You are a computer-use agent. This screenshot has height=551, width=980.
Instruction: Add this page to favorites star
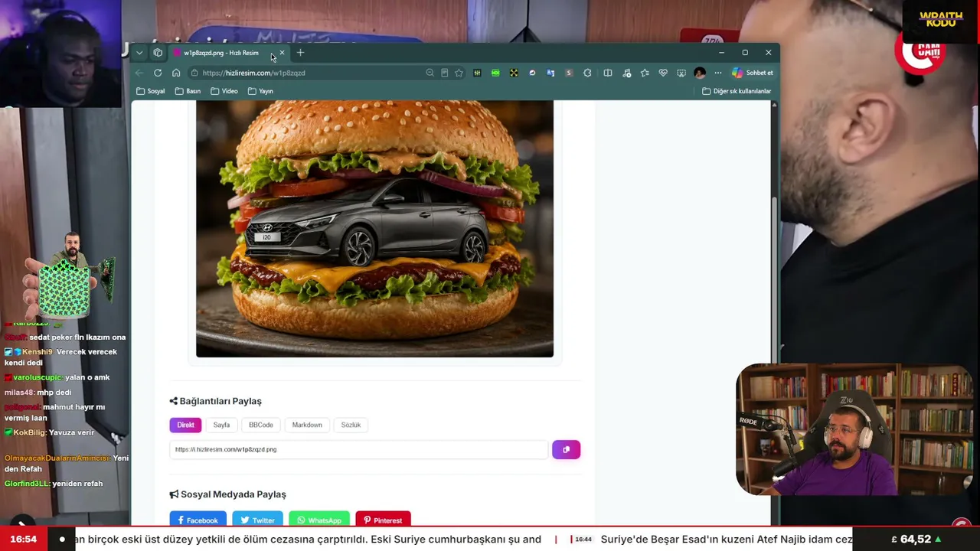(459, 73)
